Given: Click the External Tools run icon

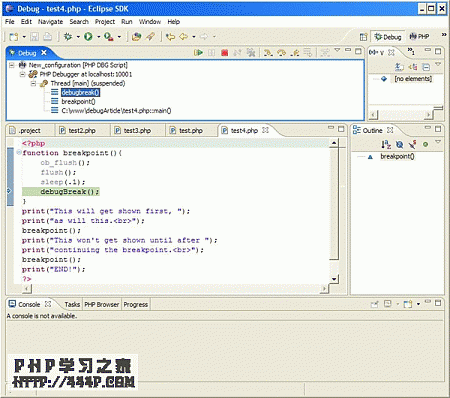Looking at the screenshot, I should [x=109, y=37].
